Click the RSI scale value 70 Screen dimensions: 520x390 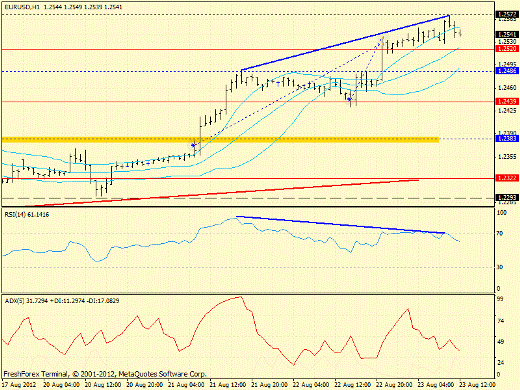pyautogui.click(x=500, y=234)
